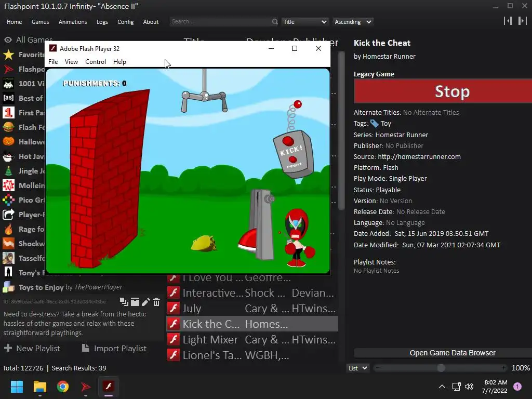Image resolution: width=532 pixels, height=399 pixels.
Task: Toggle the left sidebar panel icon
Action: tap(508, 21)
